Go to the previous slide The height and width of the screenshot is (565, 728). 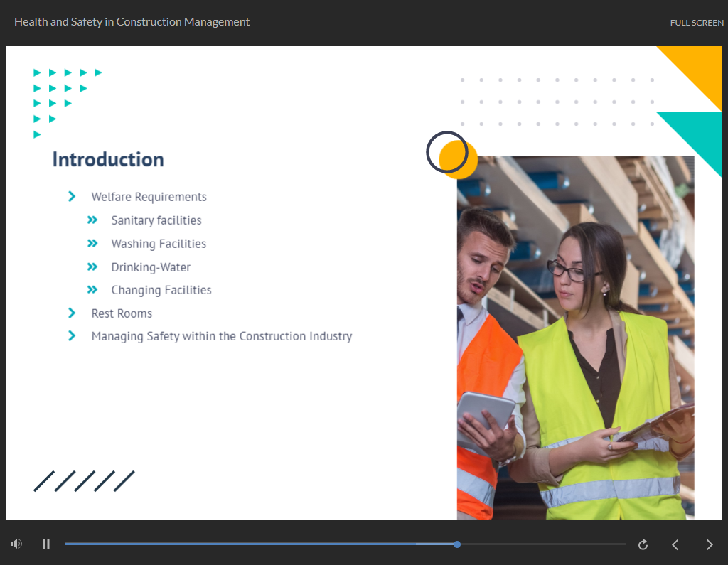pos(675,544)
